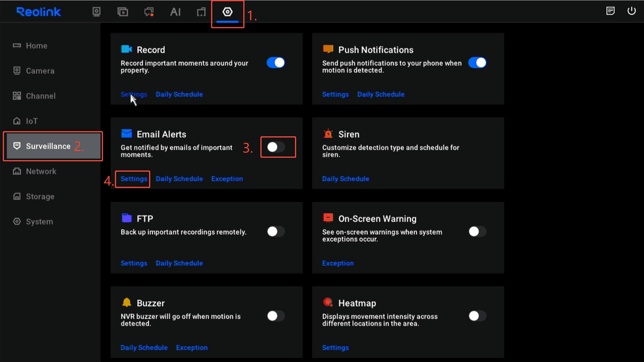
Task: Open Email Alerts Settings link
Action: tap(134, 179)
